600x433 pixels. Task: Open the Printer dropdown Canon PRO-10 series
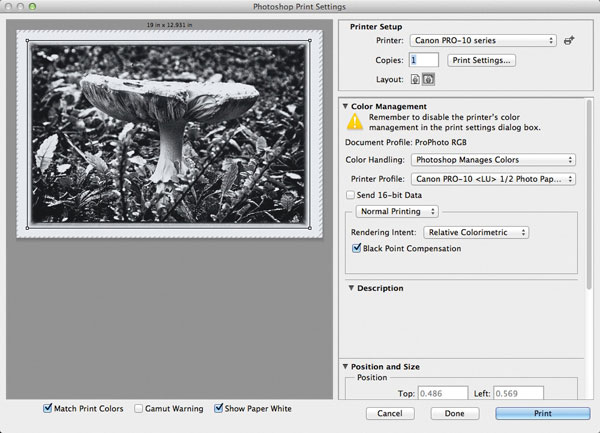click(483, 41)
